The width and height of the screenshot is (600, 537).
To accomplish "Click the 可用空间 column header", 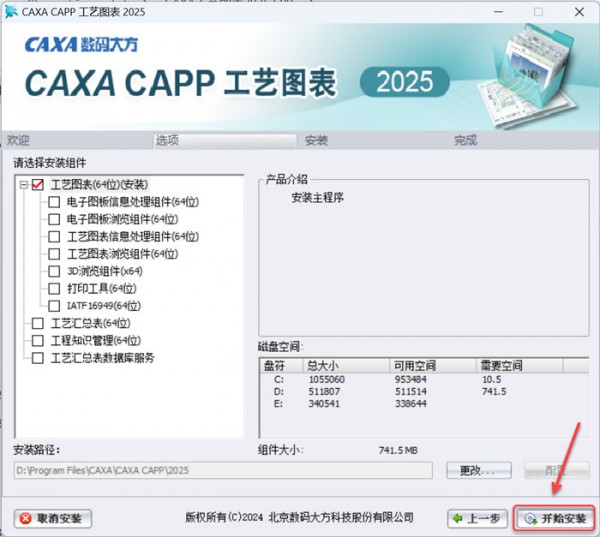I will pos(433,366).
